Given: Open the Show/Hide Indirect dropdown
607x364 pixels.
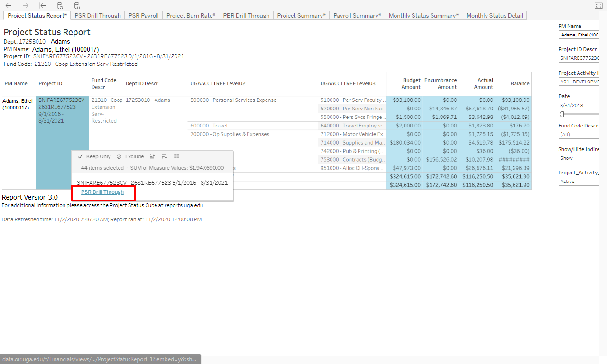Looking at the screenshot, I should (579, 158).
